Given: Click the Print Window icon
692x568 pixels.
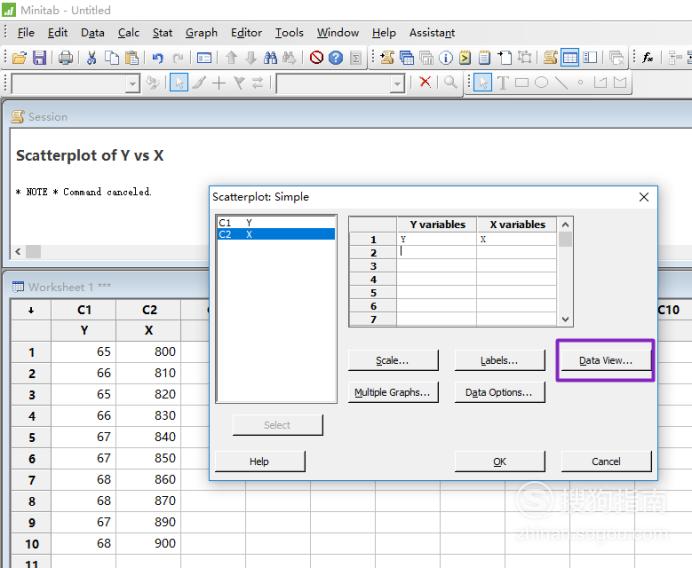Looking at the screenshot, I should tap(66, 58).
